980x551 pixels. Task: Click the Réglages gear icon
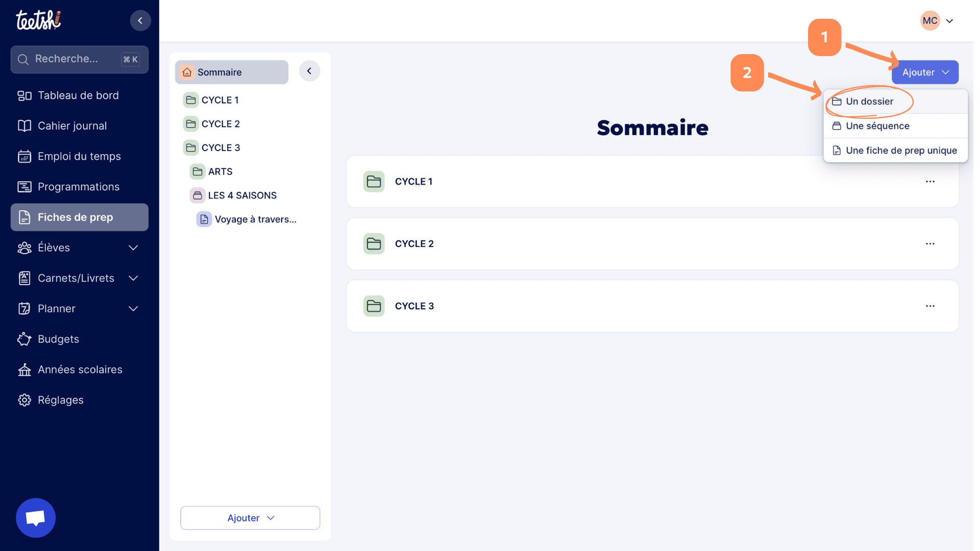[x=24, y=400]
